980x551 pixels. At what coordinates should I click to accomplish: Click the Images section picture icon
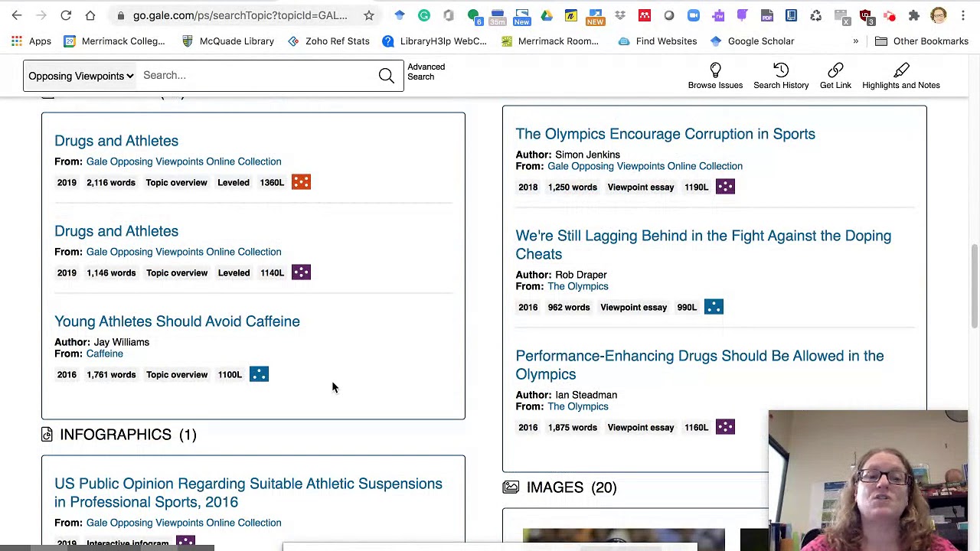click(x=511, y=487)
